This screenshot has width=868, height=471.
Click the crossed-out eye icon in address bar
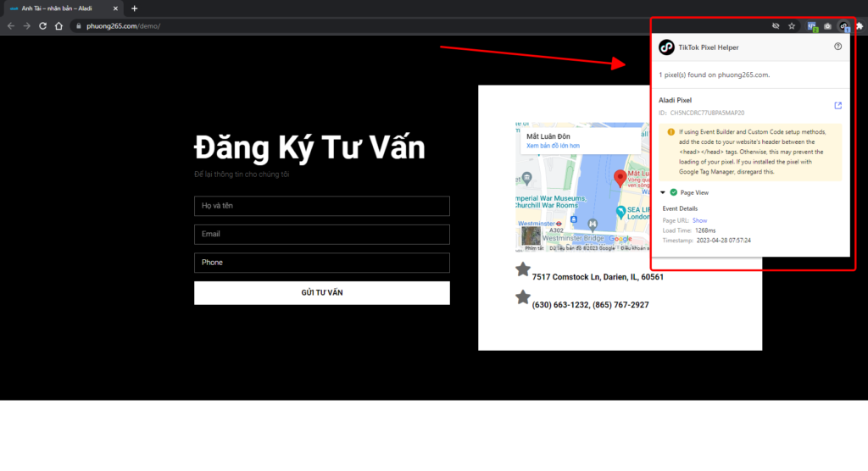tap(776, 26)
